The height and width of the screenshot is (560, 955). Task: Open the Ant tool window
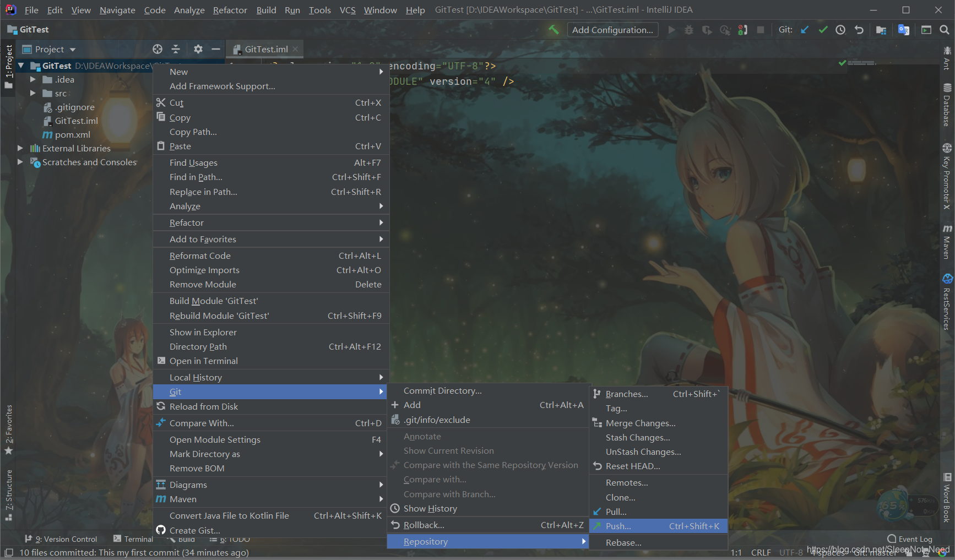click(x=947, y=58)
